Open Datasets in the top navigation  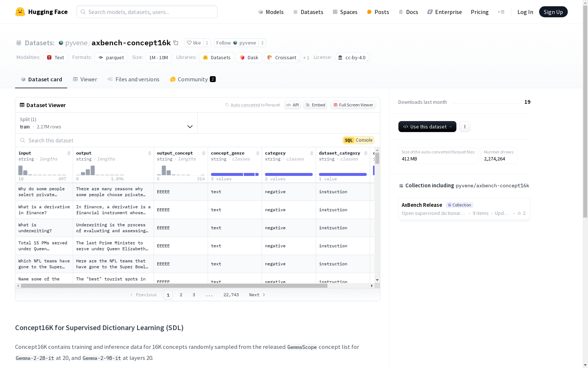point(308,12)
